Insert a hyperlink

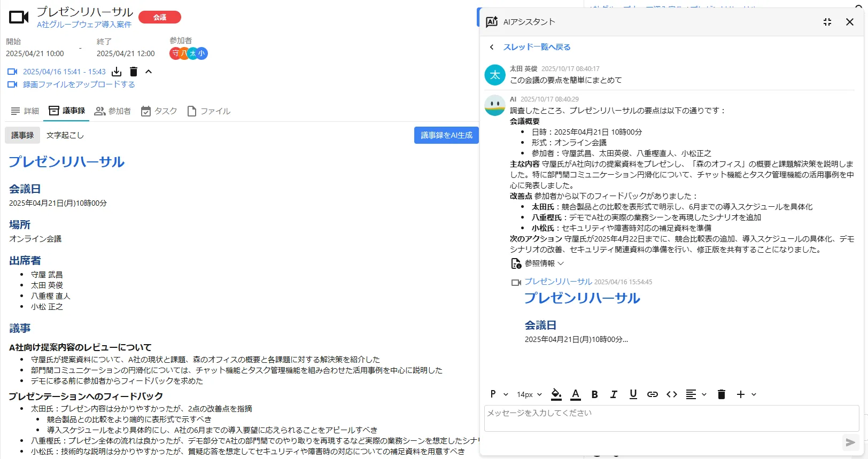(x=653, y=394)
